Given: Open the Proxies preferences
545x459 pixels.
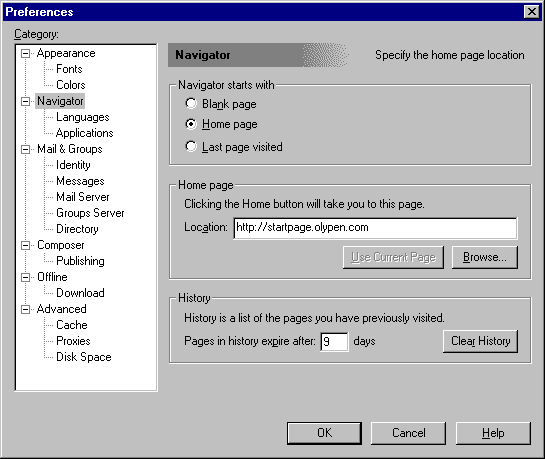Looking at the screenshot, I should (x=73, y=341).
